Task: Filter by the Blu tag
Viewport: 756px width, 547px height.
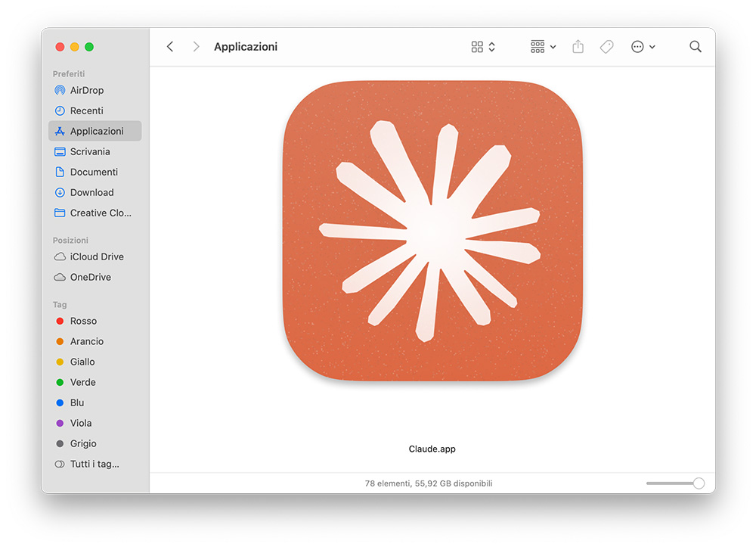Action: click(x=95, y=402)
